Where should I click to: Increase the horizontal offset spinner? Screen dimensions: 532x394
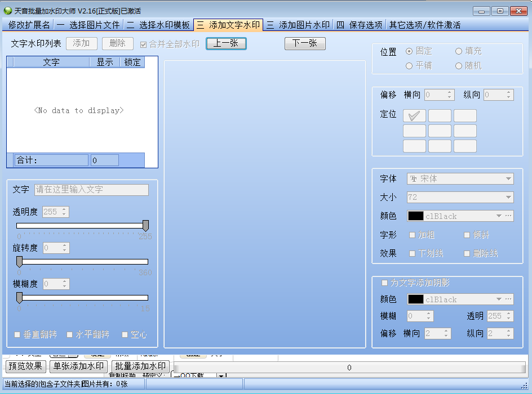point(449,93)
